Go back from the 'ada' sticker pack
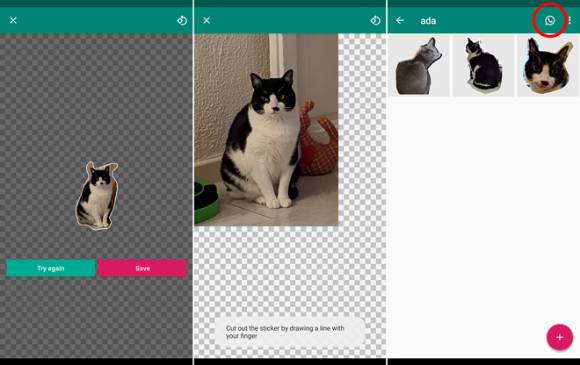This screenshot has width=580, height=365. [x=400, y=20]
